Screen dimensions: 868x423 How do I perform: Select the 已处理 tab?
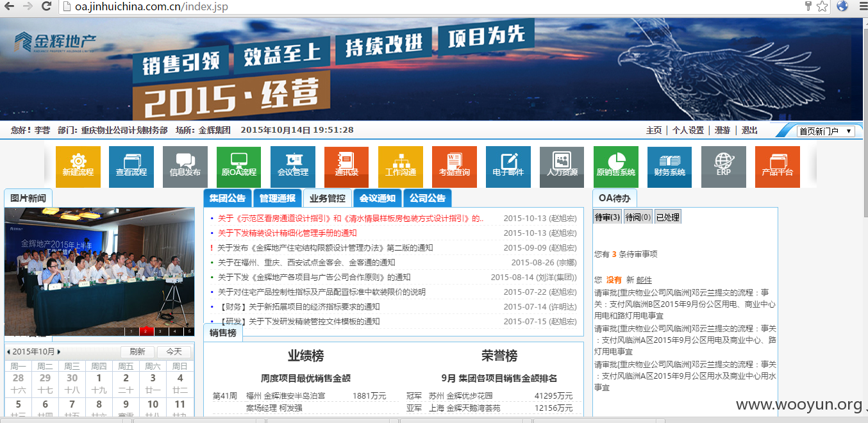point(667,217)
